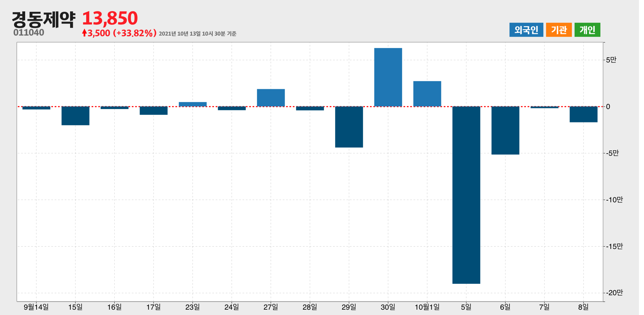Select the positive bar for 27일
This screenshot has height=315, width=644.
point(271,98)
